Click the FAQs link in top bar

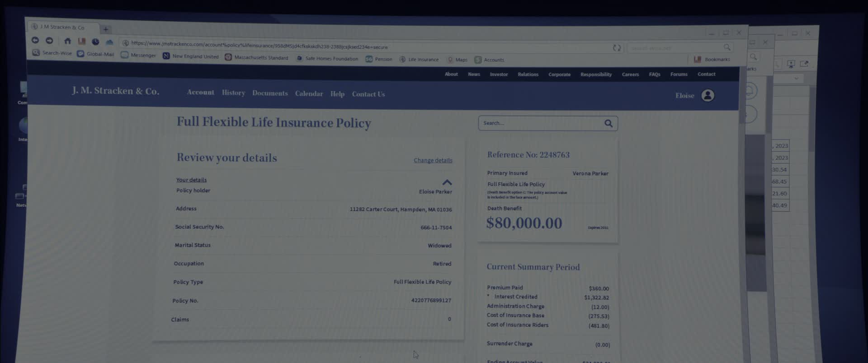(x=654, y=74)
